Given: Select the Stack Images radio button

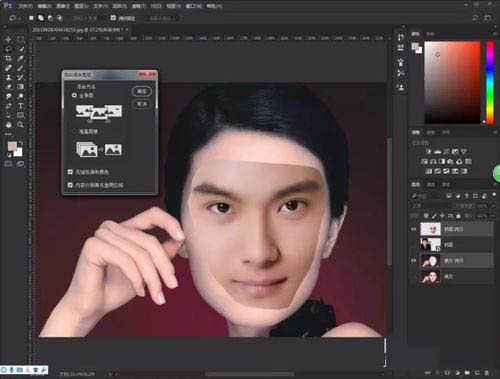Looking at the screenshot, I should (74, 131).
